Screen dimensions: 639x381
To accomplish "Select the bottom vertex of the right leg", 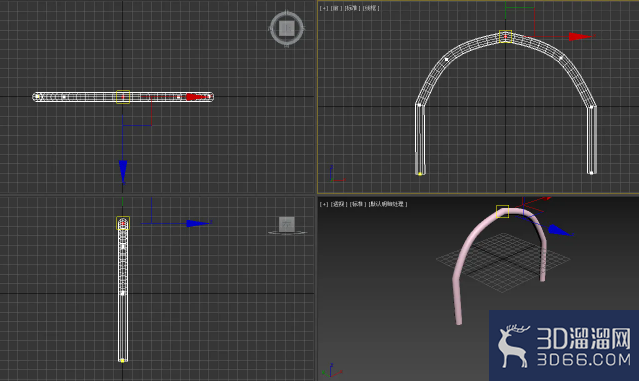I will [591, 173].
